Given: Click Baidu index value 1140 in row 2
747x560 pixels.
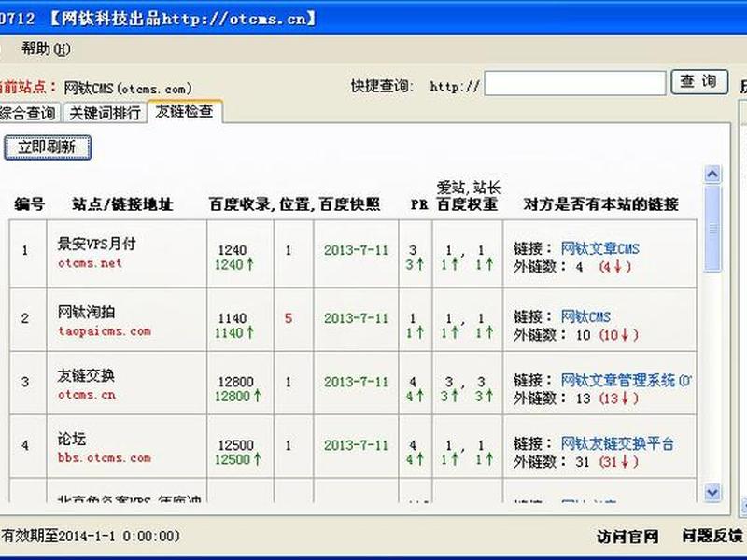Looking at the screenshot, I should (x=233, y=318).
